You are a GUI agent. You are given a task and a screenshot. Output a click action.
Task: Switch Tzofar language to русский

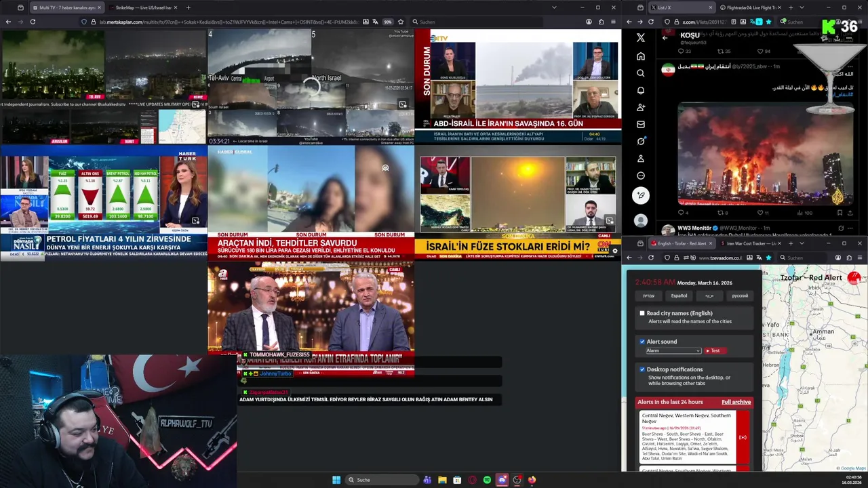(x=740, y=296)
